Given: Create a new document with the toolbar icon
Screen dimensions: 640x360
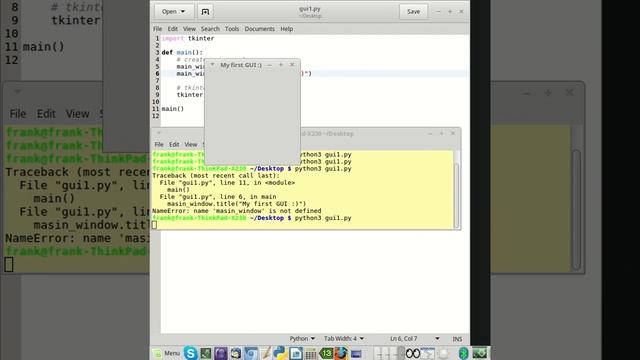Looking at the screenshot, I should [x=205, y=11].
